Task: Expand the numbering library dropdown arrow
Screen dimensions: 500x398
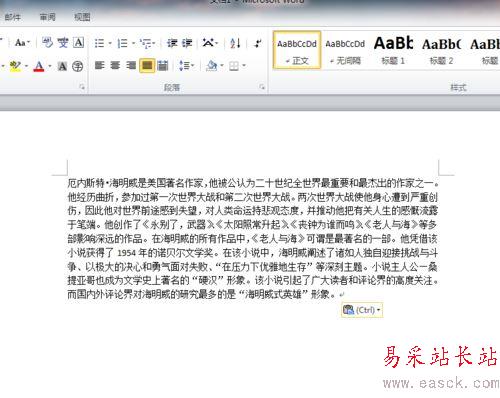Action: [133, 43]
